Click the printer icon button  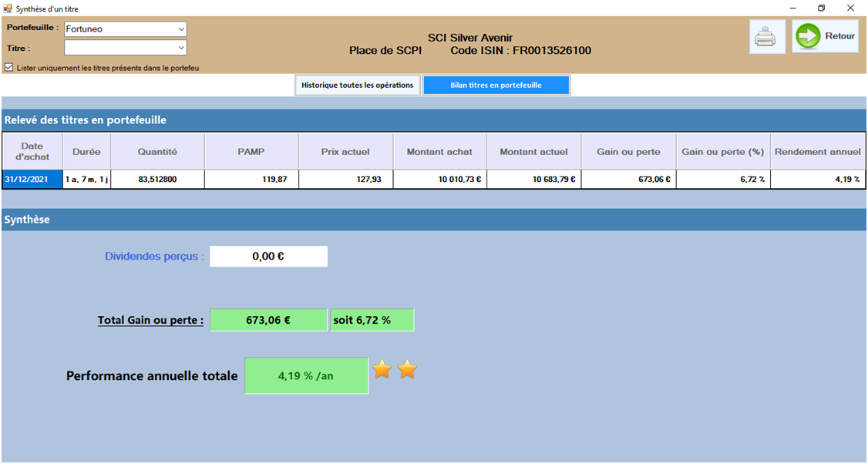point(767,36)
